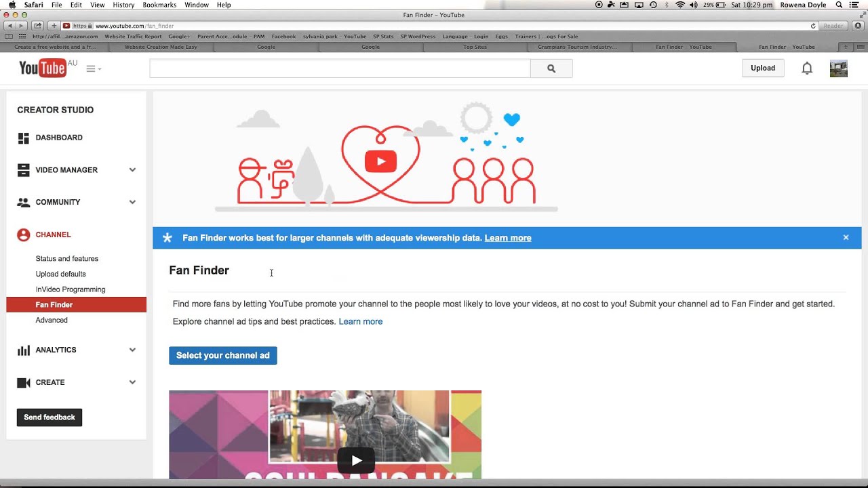Expand the Video Manager section
The height and width of the screenshot is (488, 868).
(x=132, y=170)
